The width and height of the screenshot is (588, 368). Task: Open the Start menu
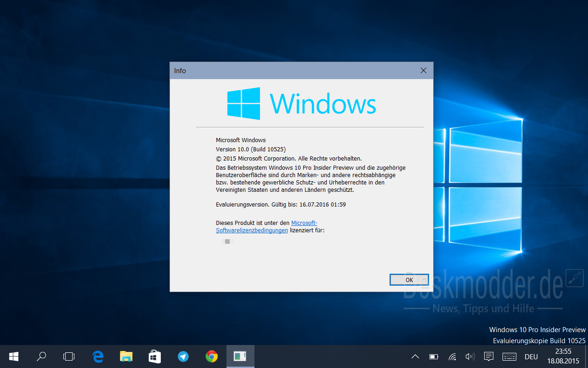(x=14, y=356)
